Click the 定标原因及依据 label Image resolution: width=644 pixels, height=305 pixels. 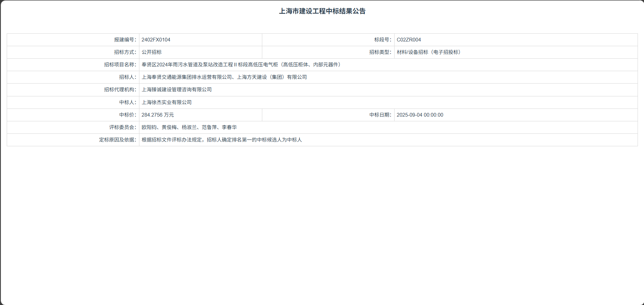click(x=118, y=140)
